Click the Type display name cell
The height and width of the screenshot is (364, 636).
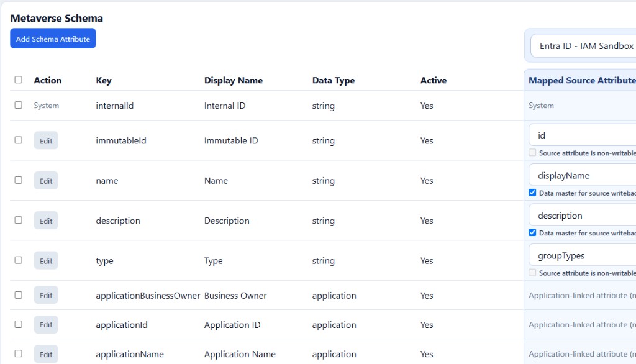pyautogui.click(x=214, y=260)
